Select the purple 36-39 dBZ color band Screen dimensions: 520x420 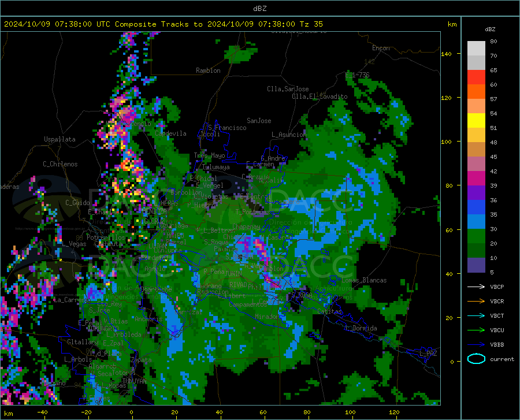pos(476,192)
